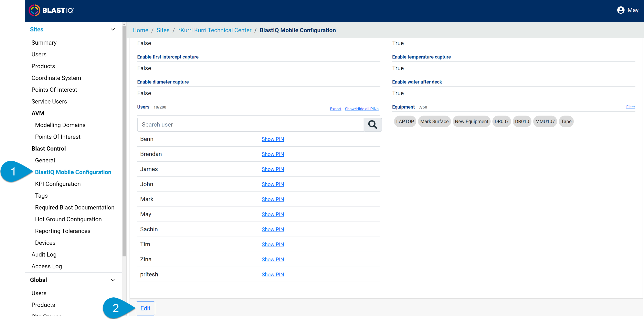644x319 pixels.
Task: Open Required Blast Documentation
Action: (75, 207)
